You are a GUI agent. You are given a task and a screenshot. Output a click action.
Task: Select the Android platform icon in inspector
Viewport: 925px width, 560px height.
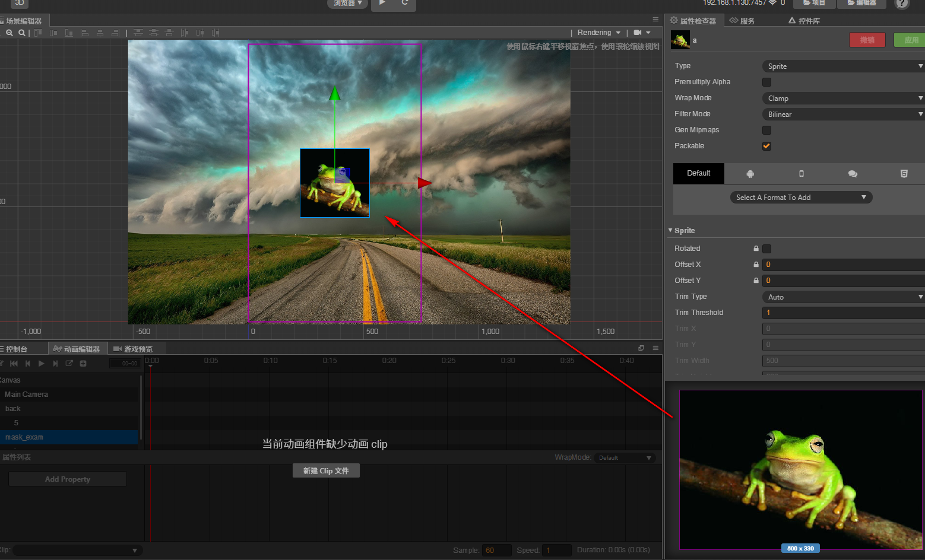(750, 173)
